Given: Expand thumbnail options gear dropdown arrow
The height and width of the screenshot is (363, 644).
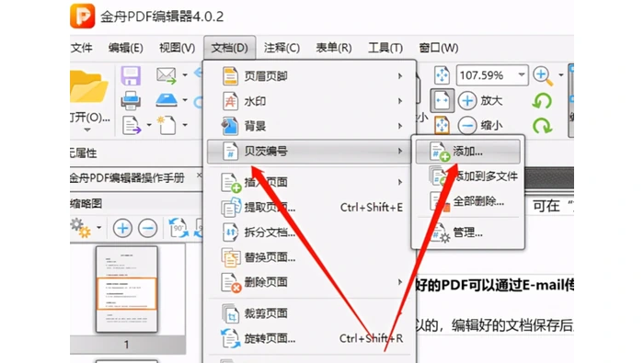Looking at the screenshot, I should point(99,227).
